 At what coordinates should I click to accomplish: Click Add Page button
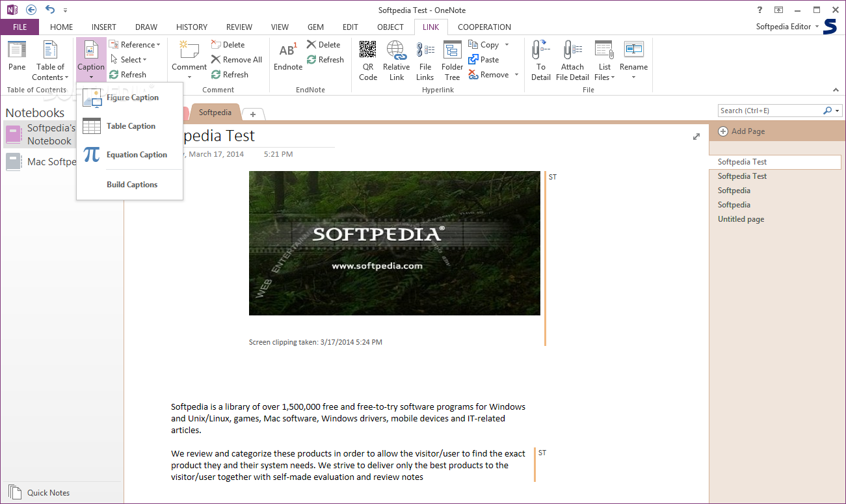(741, 131)
